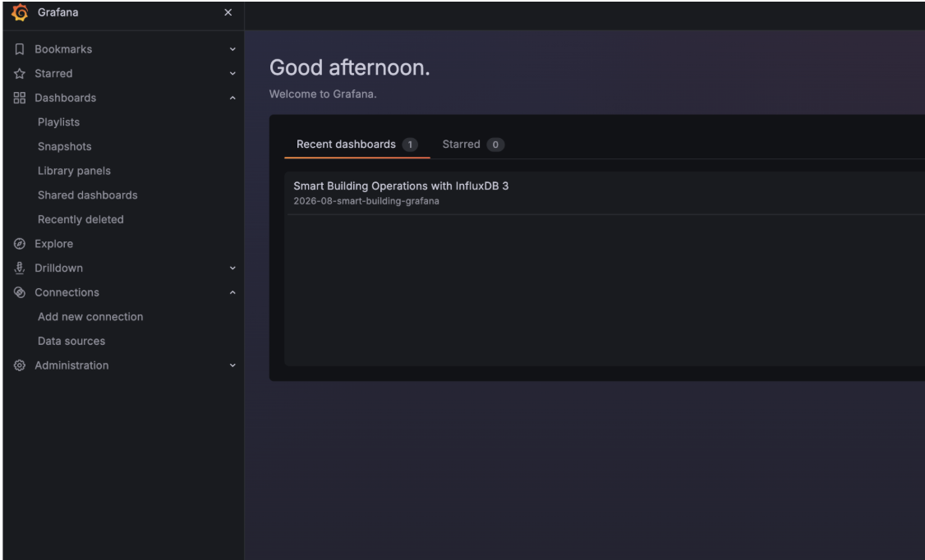This screenshot has width=925, height=560.
Task: Click the Connections icon
Action: pos(20,292)
